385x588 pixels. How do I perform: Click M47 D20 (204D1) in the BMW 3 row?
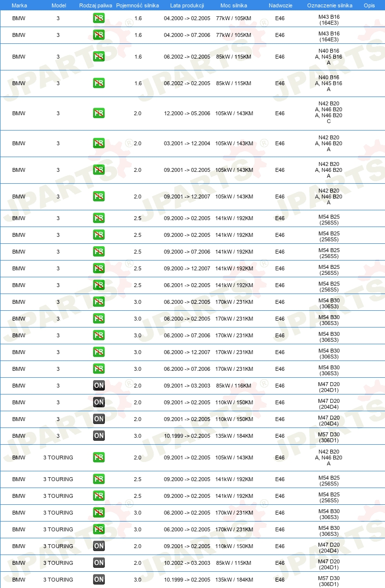[x=329, y=387]
